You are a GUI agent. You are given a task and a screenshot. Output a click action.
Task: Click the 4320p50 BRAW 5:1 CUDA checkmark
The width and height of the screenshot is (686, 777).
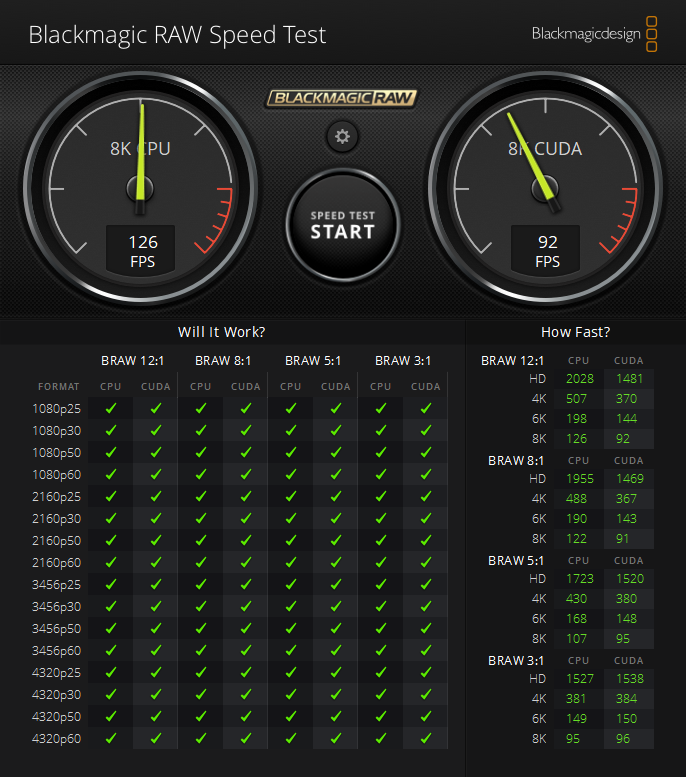tap(336, 717)
